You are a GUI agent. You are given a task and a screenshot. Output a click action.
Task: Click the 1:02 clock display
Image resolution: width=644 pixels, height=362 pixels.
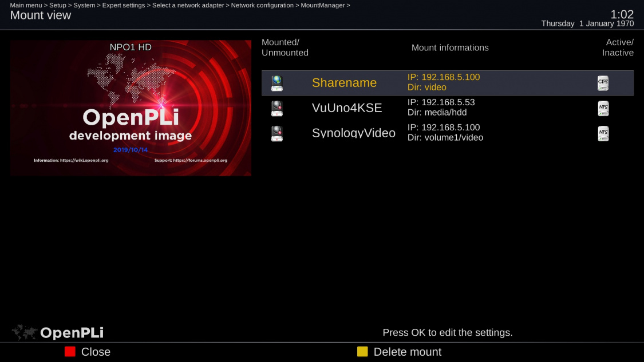click(622, 14)
